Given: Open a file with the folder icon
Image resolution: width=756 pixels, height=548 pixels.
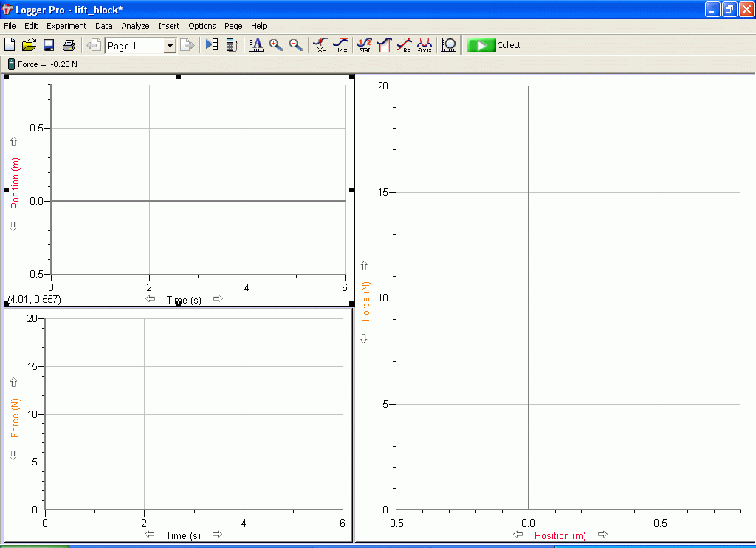Looking at the screenshot, I should pyautogui.click(x=30, y=45).
